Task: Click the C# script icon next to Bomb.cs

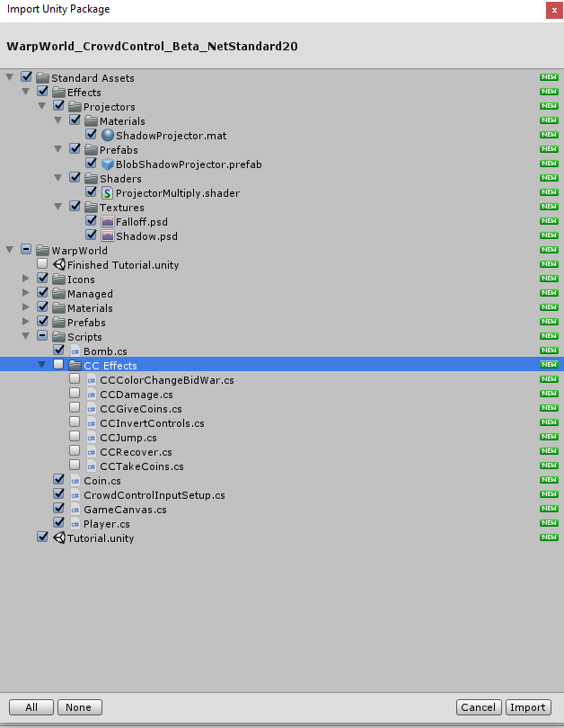Action: tap(75, 351)
